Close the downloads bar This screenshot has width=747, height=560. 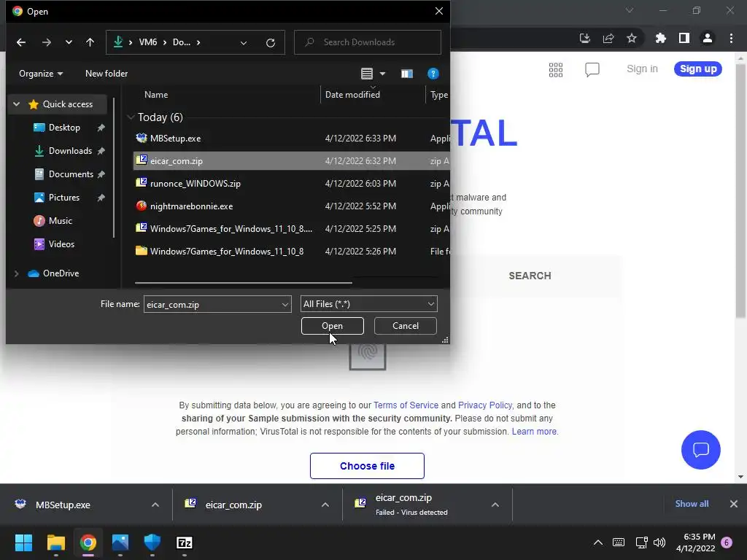pyautogui.click(x=734, y=504)
